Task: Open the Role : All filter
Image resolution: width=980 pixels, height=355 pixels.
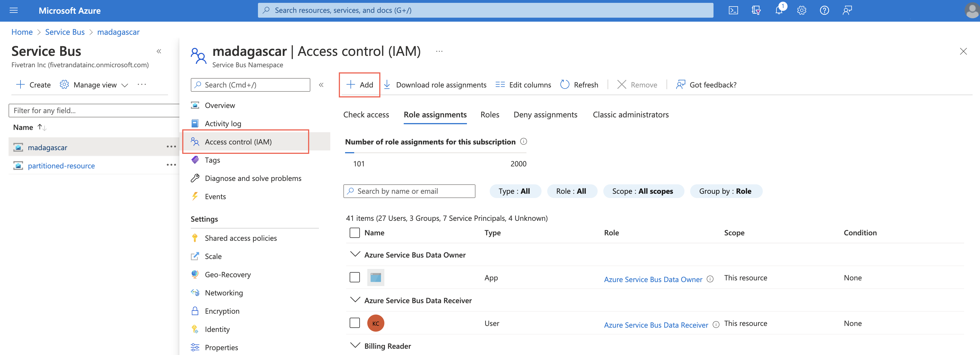Action: click(572, 191)
